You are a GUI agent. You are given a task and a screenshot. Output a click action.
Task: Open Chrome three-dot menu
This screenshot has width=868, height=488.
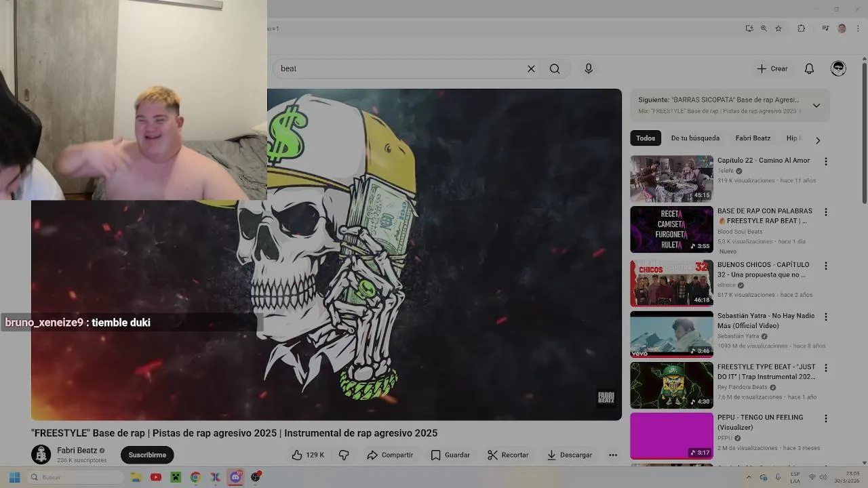tap(858, 28)
